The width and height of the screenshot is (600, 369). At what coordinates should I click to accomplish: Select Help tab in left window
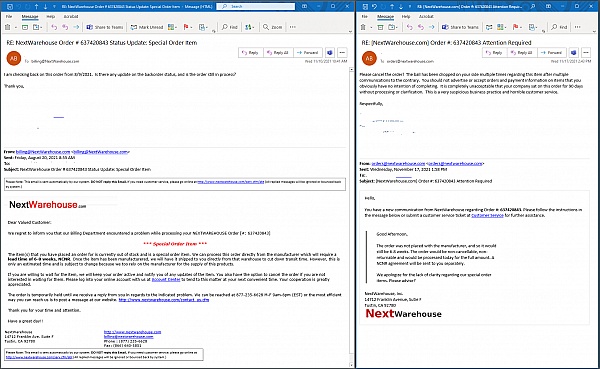[x=51, y=16]
